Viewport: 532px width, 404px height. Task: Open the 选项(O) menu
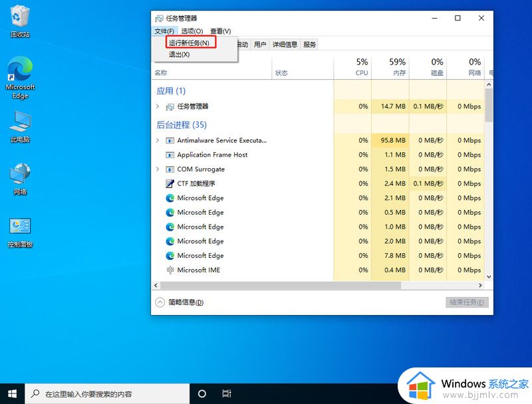pyautogui.click(x=192, y=31)
